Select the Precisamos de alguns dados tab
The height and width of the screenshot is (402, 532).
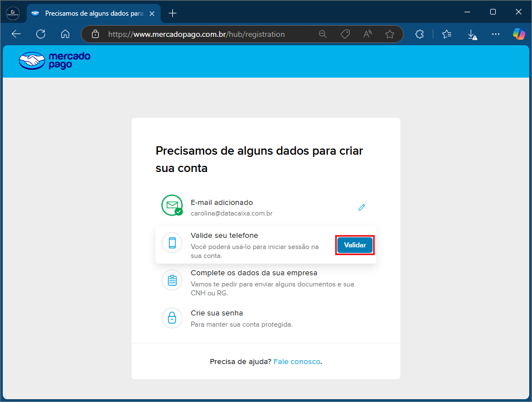(x=93, y=13)
